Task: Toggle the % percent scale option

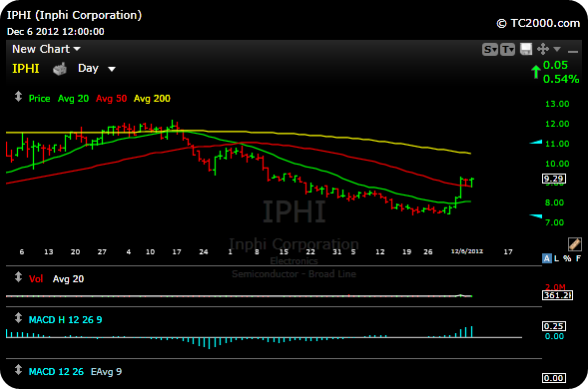Action: click(x=567, y=258)
